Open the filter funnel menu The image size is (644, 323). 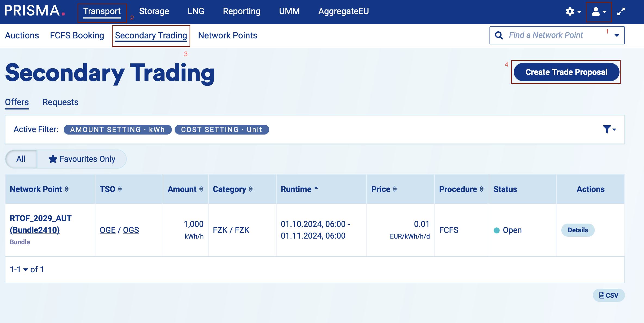pyautogui.click(x=609, y=129)
